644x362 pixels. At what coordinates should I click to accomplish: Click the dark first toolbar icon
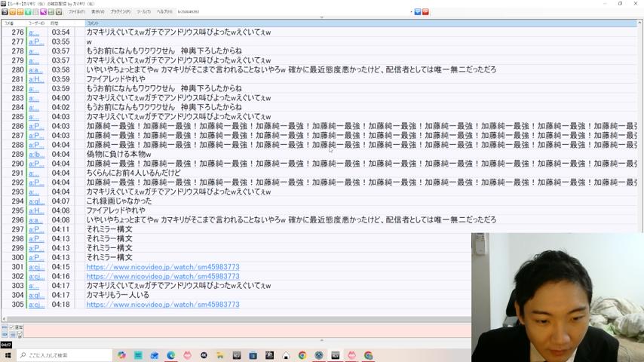point(5,12)
